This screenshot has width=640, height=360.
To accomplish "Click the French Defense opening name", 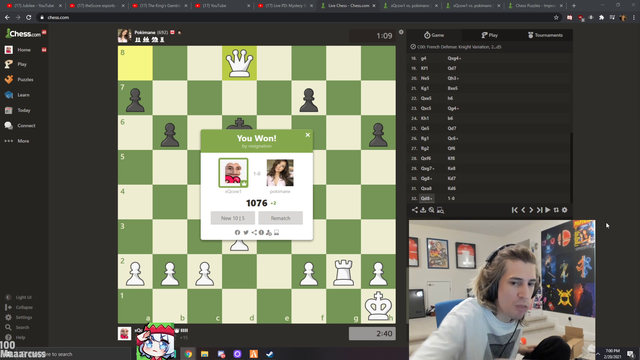I will pyautogui.click(x=459, y=47).
